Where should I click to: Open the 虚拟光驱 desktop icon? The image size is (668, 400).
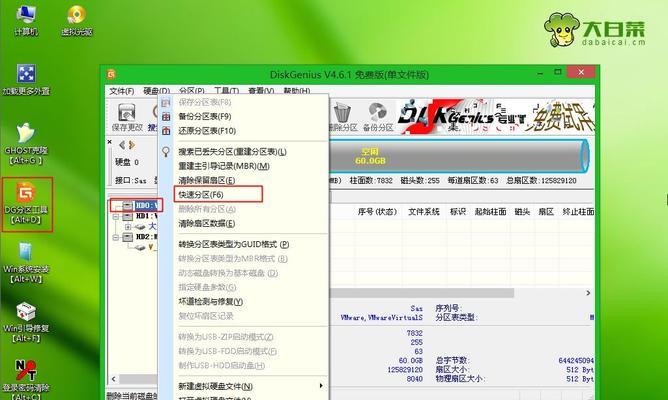pyautogui.click(x=77, y=19)
